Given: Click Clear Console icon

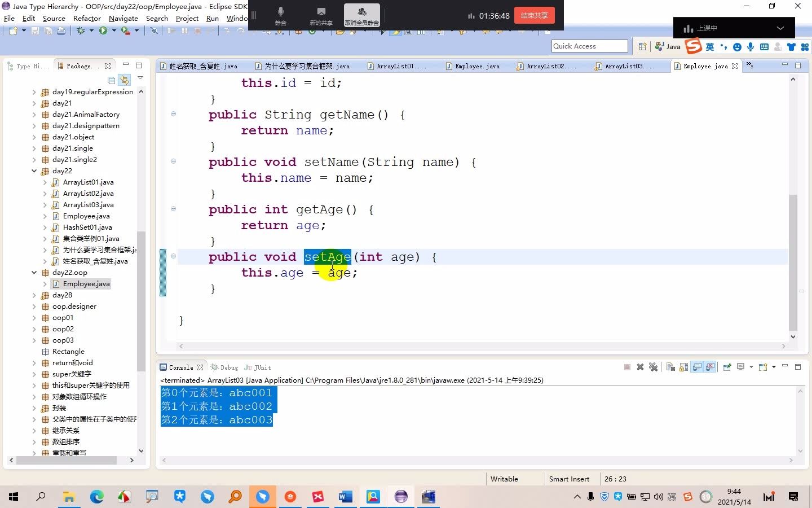Looking at the screenshot, I should pyautogui.click(x=670, y=367).
